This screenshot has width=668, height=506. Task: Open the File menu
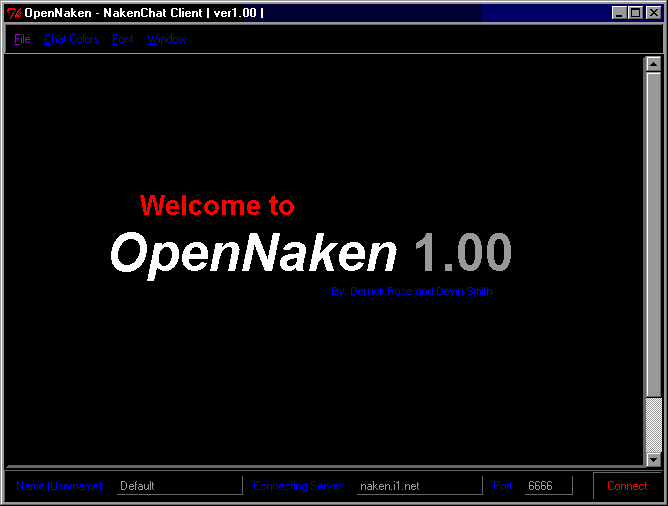pos(22,39)
